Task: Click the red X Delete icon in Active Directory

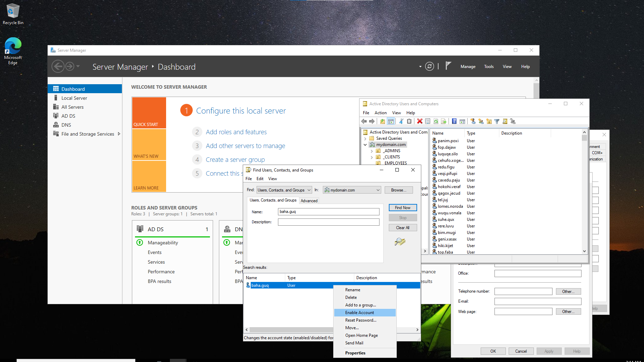Action: coord(420,121)
